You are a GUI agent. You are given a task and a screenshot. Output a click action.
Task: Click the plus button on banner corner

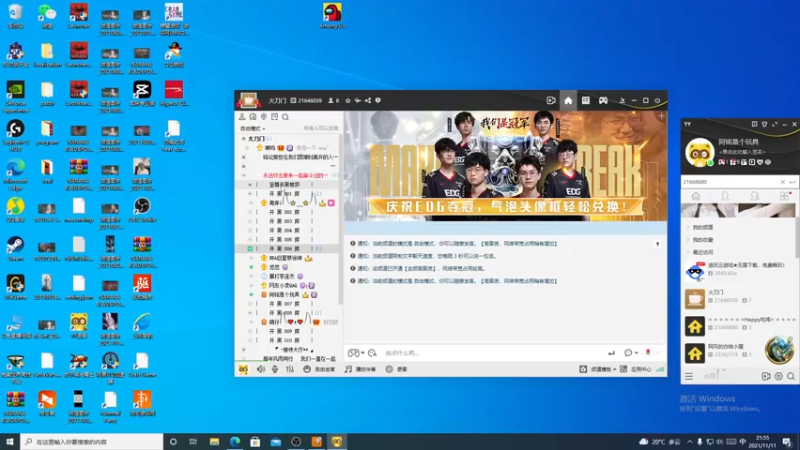coord(661,116)
